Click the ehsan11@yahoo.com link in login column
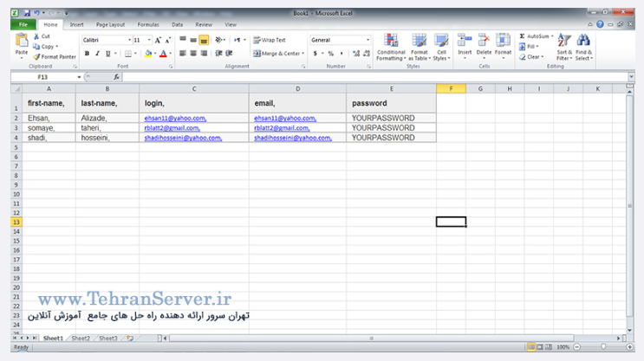The width and height of the screenshot is (644, 361). (175, 118)
